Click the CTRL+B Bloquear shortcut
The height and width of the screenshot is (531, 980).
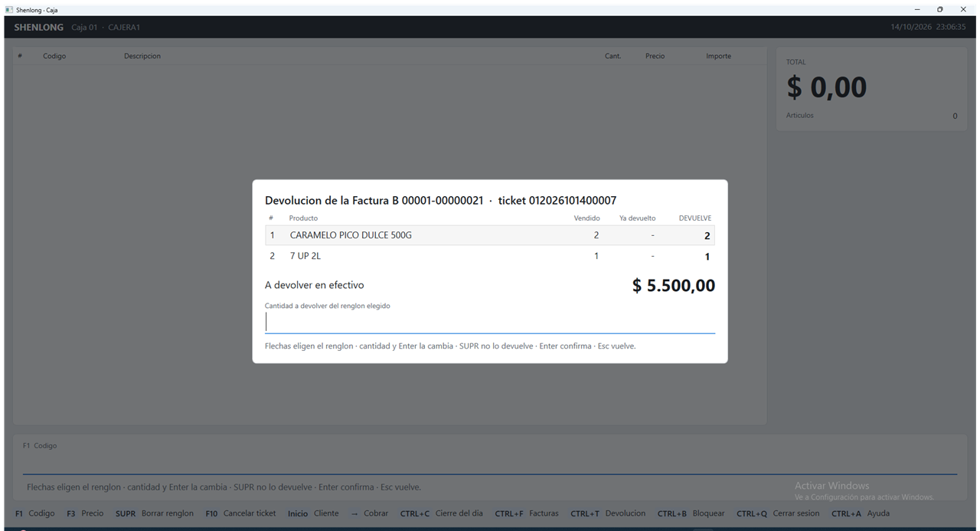tap(691, 513)
